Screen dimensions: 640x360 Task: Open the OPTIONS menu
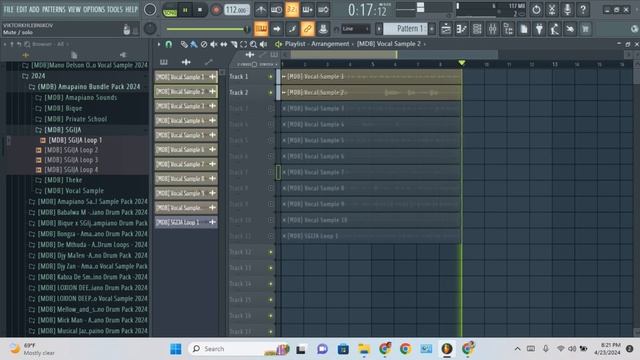pos(94,9)
